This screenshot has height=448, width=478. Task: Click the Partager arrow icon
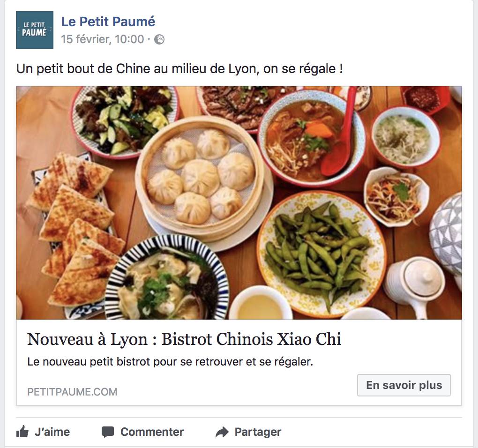point(222,432)
